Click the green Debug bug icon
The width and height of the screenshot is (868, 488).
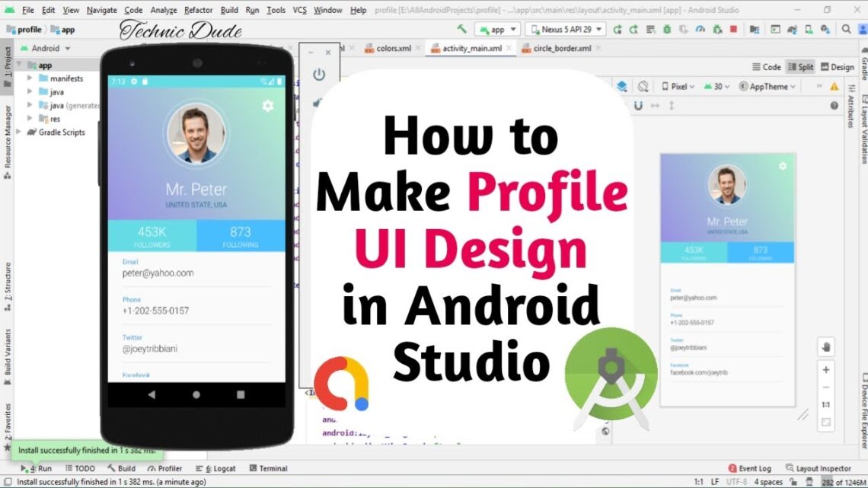(x=667, y=30)
